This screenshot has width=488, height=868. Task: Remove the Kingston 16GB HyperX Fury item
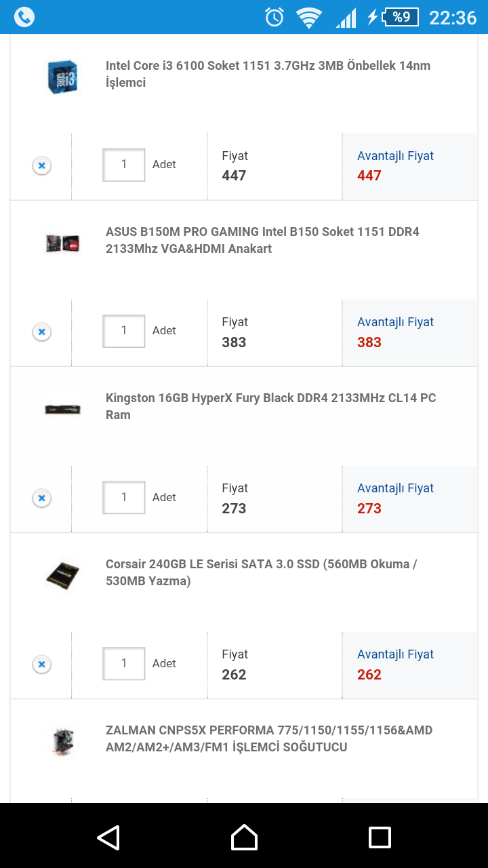[x=41, y=498]
